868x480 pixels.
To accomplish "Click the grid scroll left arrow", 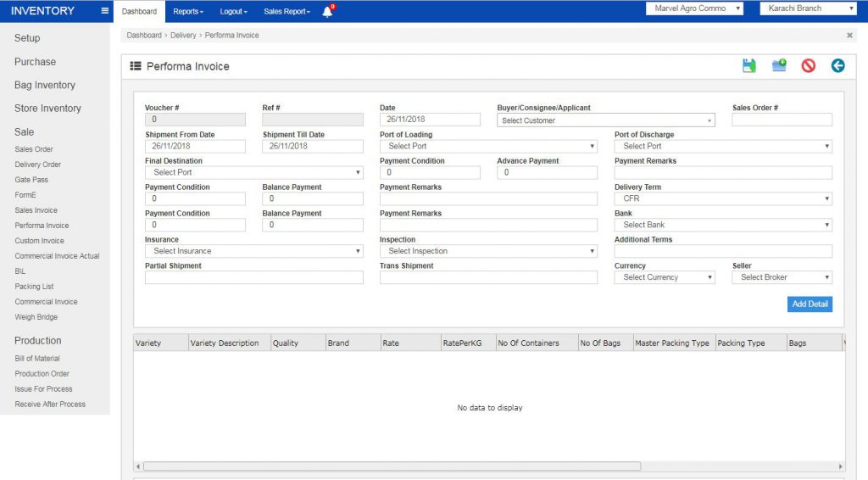I will click(x=138, y=466).
